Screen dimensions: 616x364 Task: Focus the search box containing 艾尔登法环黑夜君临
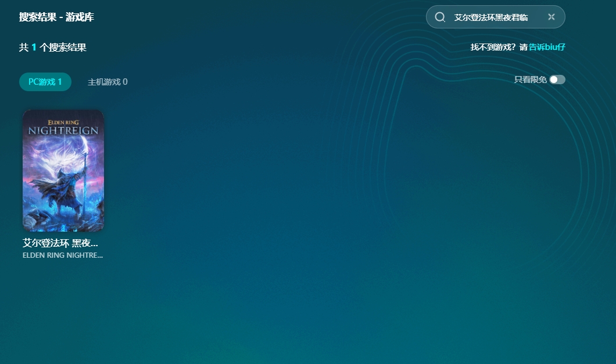491,17
